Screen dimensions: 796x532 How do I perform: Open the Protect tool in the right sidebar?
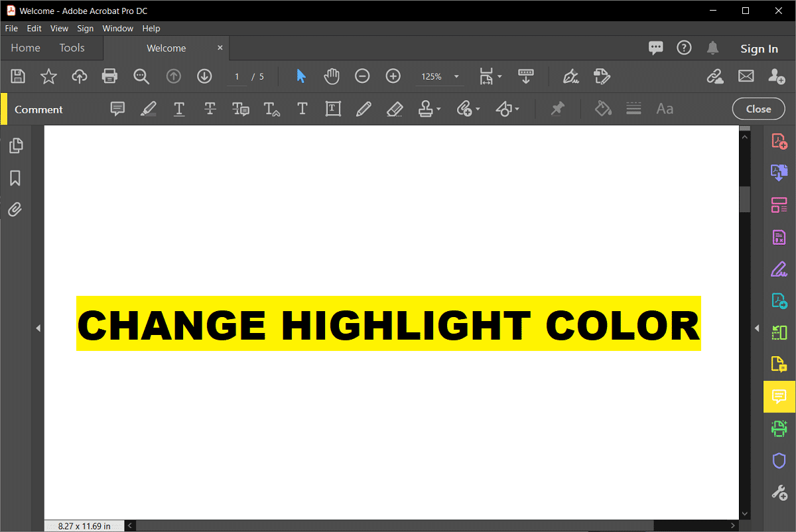click(779, 460)
